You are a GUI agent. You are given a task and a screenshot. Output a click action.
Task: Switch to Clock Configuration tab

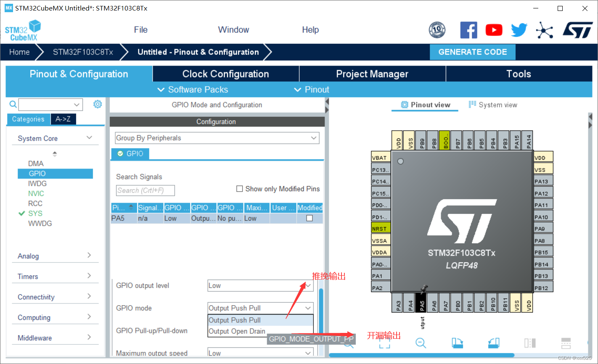tap(226, 74)
